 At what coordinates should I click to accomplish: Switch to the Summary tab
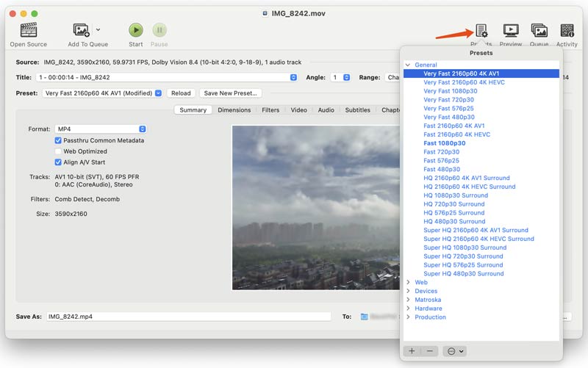pyautogui.click(x=193, y=109)
